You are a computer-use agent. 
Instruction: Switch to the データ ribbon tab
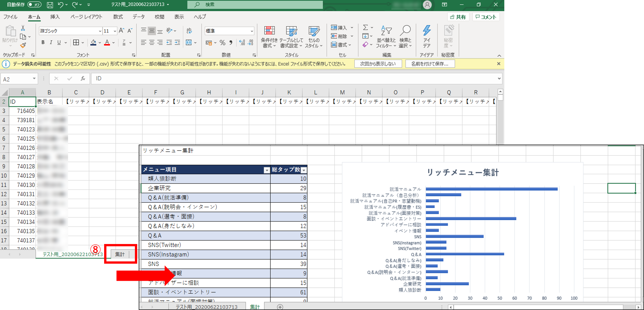click(139, 17)
